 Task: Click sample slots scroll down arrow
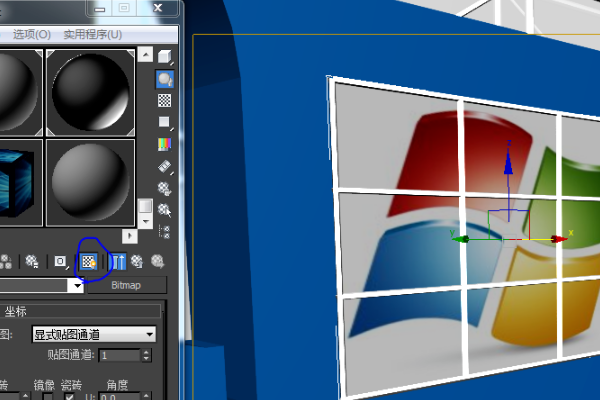point(145,221)
